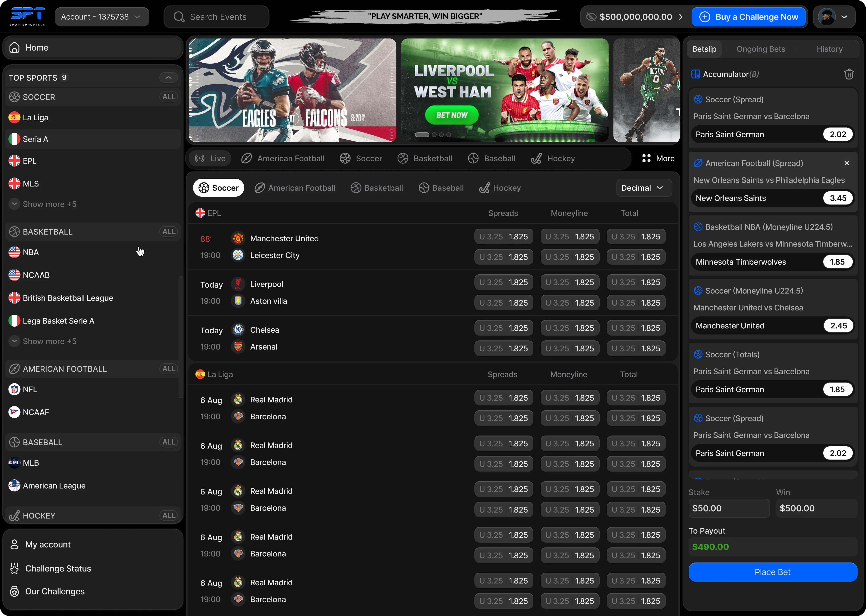Image resolution: width=866 pixels, height=616 pixels.
Task: Open the Account - 1375738 dropdown
Action: pos(102,17)
